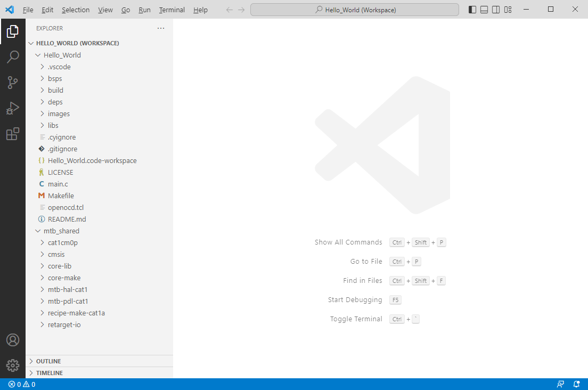
Task: Open the Run and Debug view
Action: [13, 108]
